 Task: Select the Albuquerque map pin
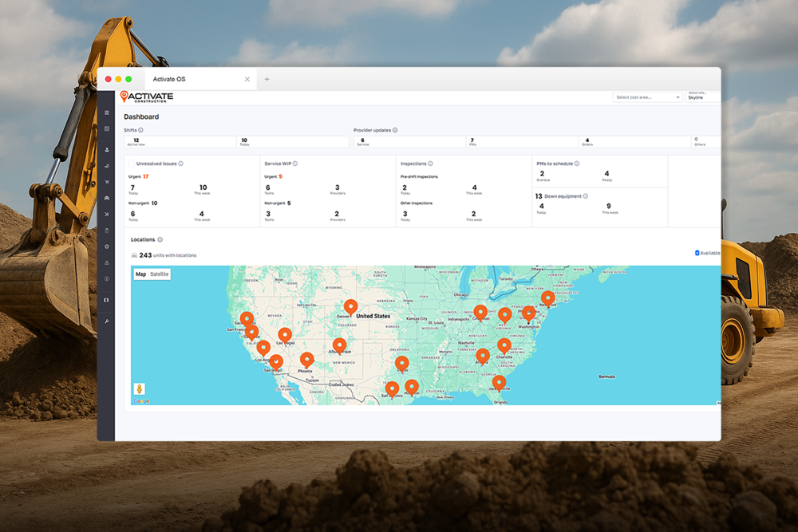click(339, 346)
